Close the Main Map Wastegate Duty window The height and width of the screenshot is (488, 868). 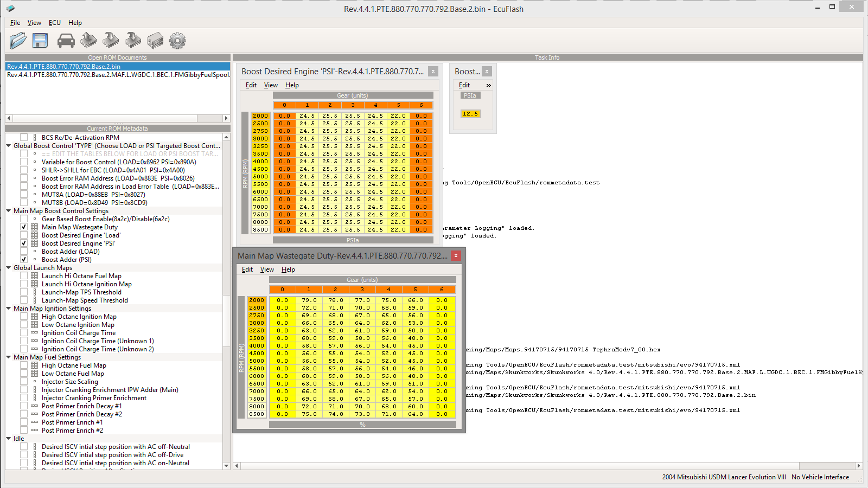pyautogui.click(x=456, y=255)
